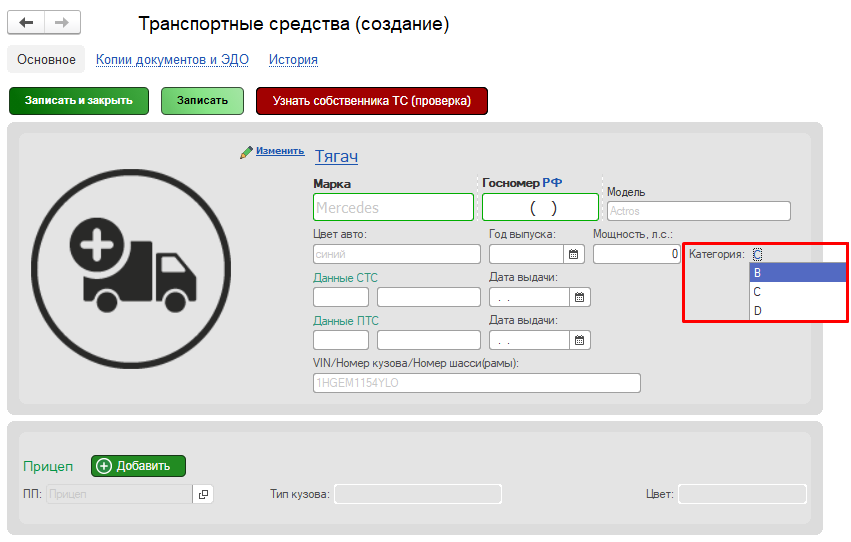Click the Год выпуска input field

526,254
